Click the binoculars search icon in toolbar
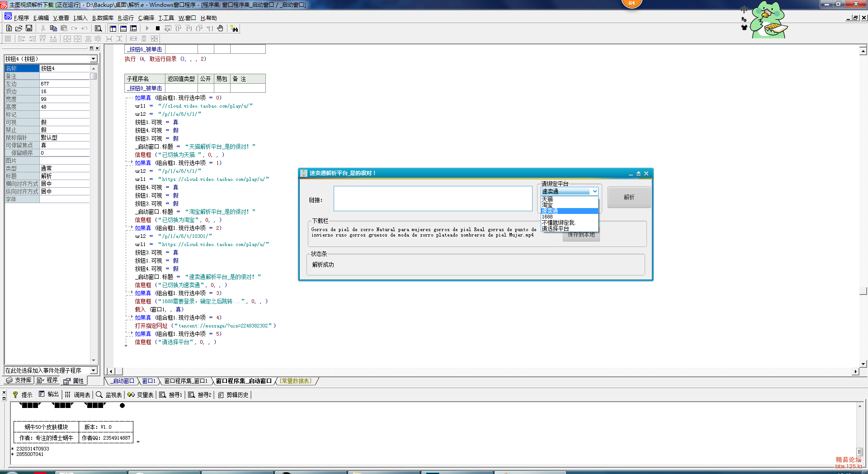 (234, 28)
